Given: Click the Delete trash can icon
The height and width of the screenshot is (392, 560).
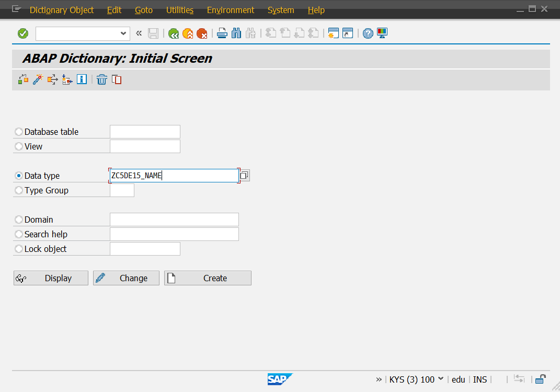Looking at the screenshot, I should click(x=102, y=79).
